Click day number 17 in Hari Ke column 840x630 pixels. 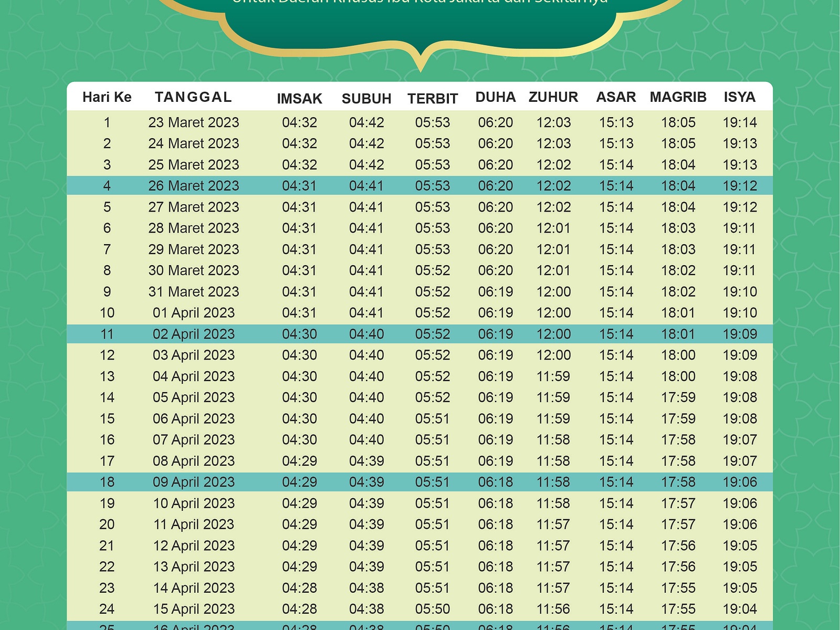click(107, 461)
